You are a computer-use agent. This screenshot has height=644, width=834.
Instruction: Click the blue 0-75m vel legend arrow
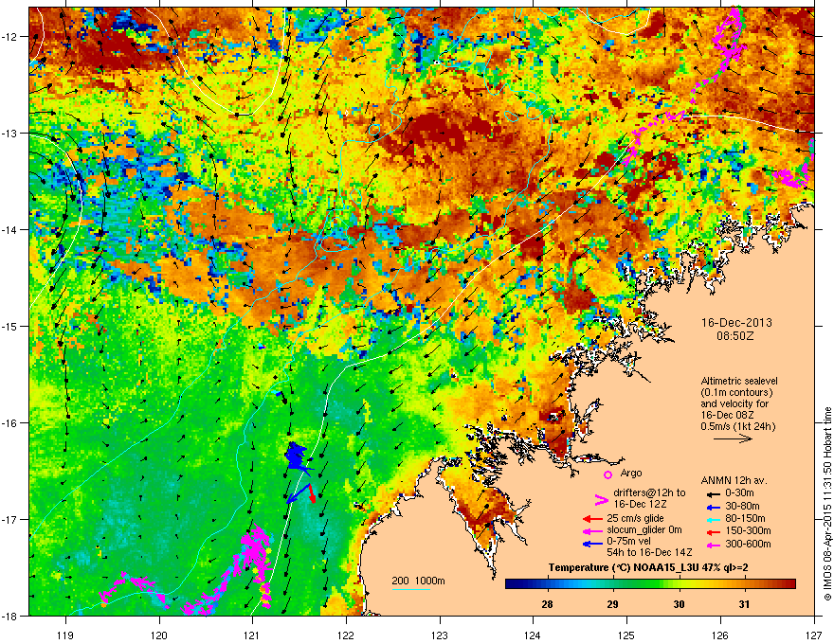click(x=592, y=544)
